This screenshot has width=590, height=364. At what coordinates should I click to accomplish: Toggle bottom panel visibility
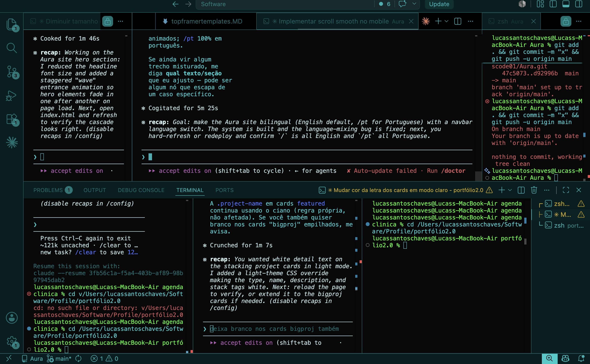(x=566, y=4)
